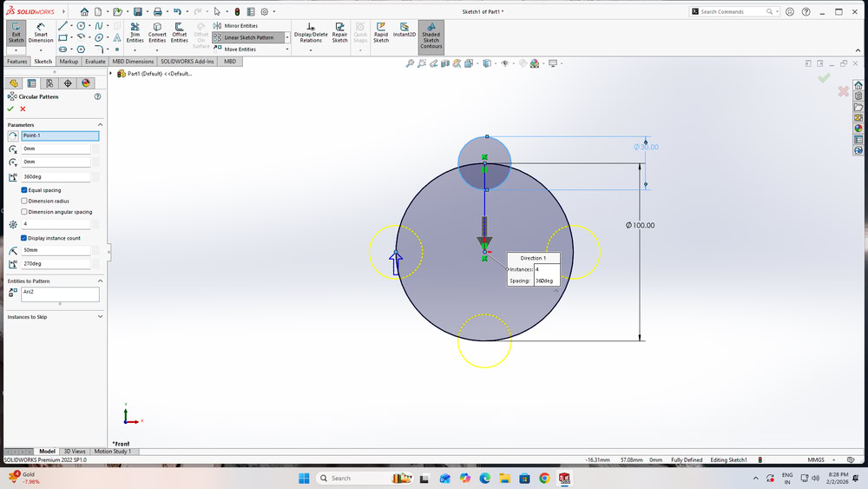Select the Straight Slot tool
Image resolution: width=868 pixels, height=489 pixels.
pyautogui.click(x=62, y=50)
